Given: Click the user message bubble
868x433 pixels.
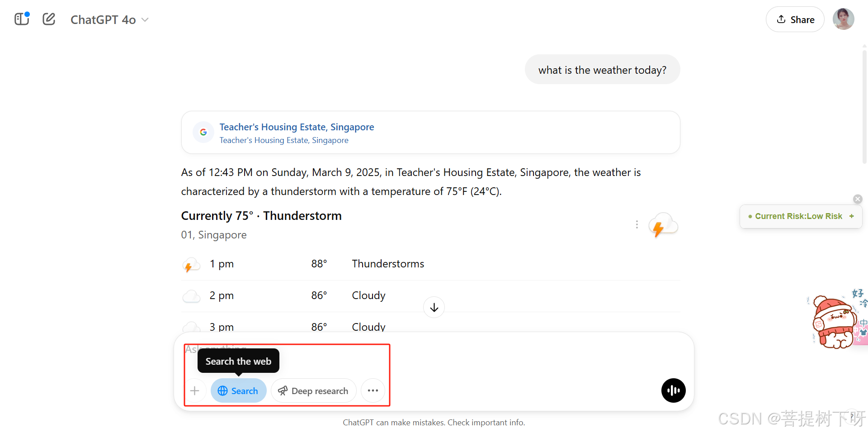Looking at the screenshot, I should point(602,70).
